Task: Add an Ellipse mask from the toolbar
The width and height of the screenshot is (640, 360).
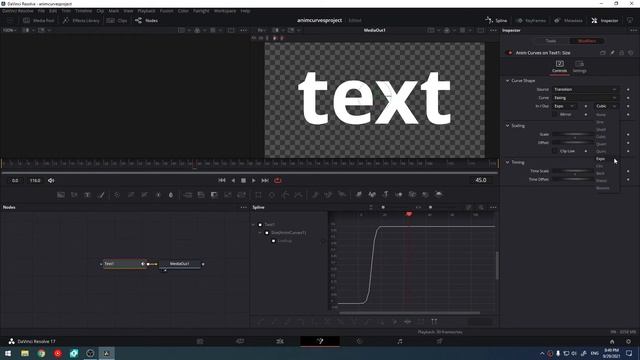Action: pyautogui.click(x=272, y=195)
